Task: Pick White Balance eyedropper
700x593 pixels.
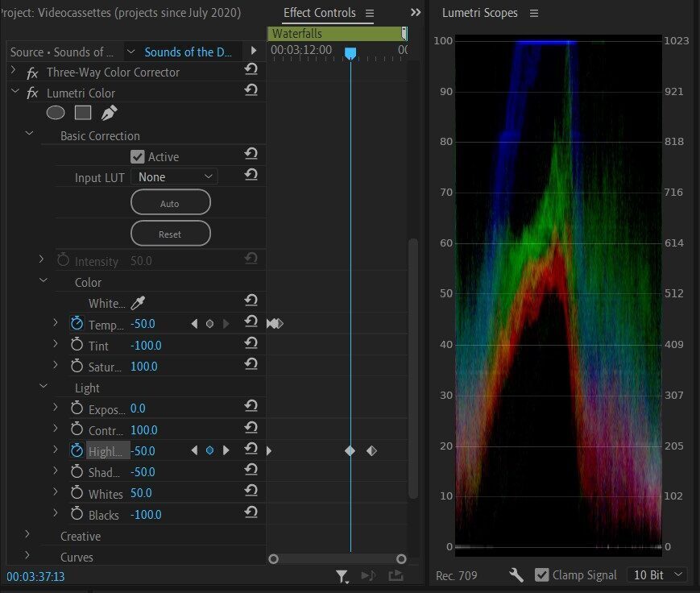Action: tap(138, 303)
